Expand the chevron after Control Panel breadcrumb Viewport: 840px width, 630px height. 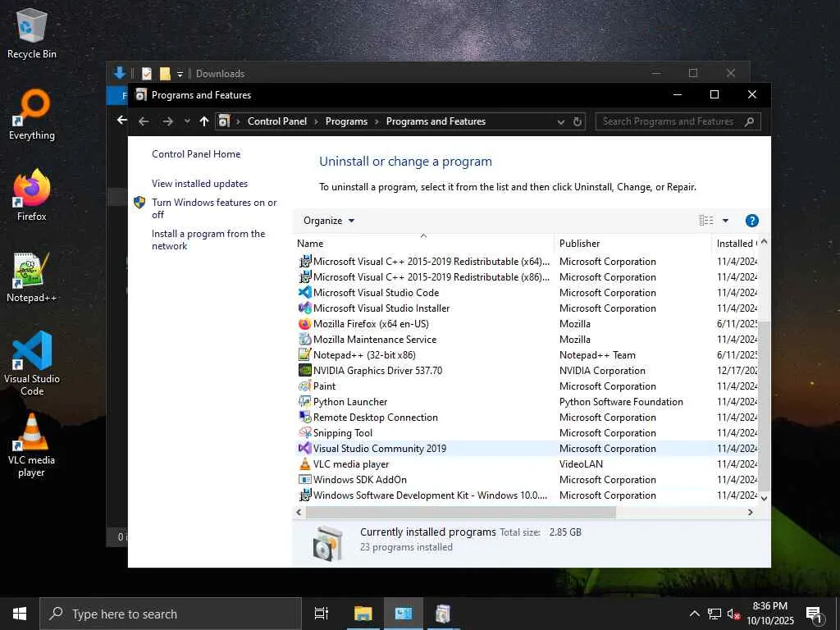click(x=316, y=122)
